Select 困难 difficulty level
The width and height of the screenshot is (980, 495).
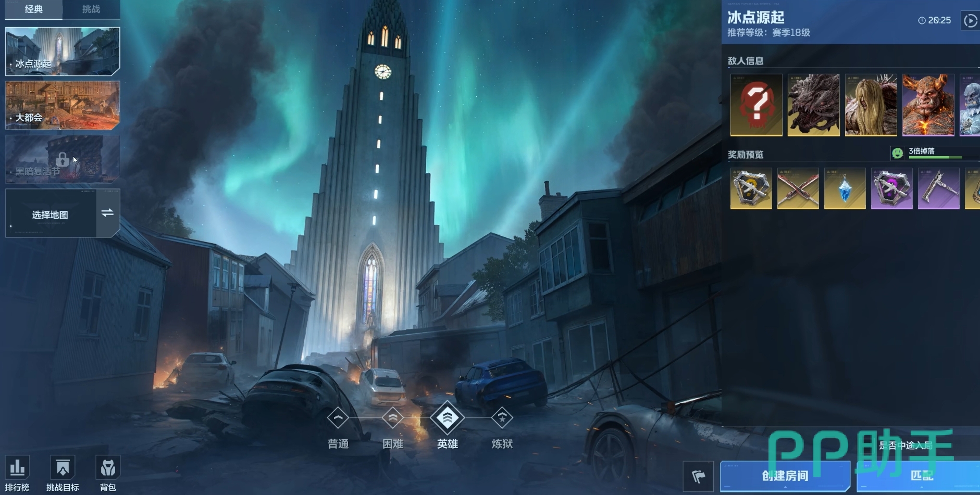tap(392, 418)
